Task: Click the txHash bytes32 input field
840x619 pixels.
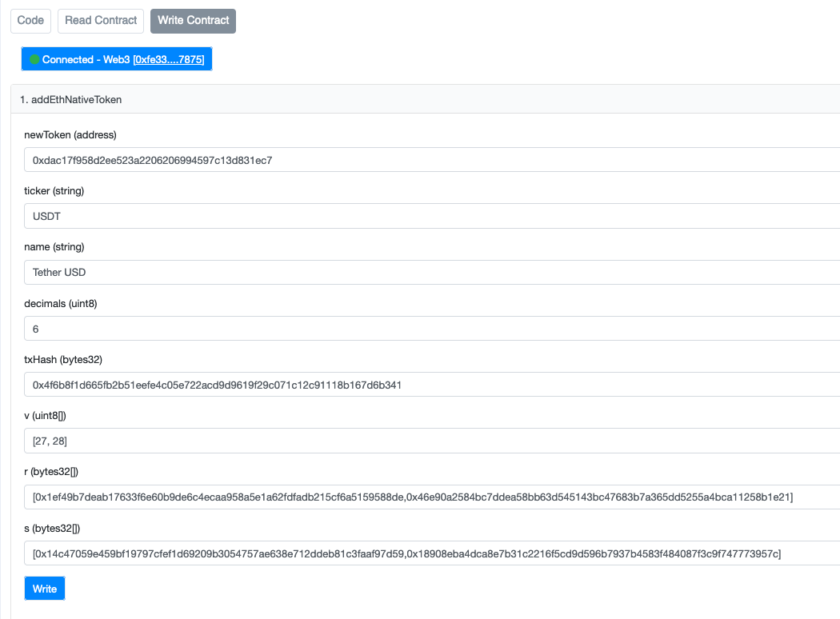Action: click(432, 385)
